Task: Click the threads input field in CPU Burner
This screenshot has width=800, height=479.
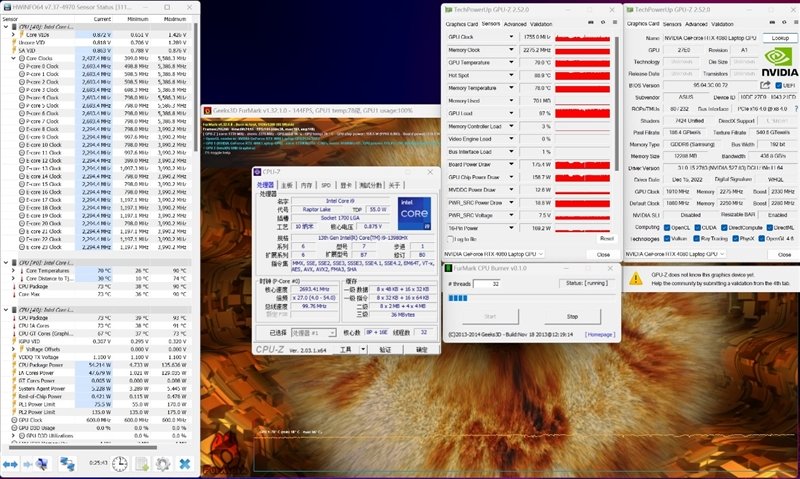Action: coord(486,284)
